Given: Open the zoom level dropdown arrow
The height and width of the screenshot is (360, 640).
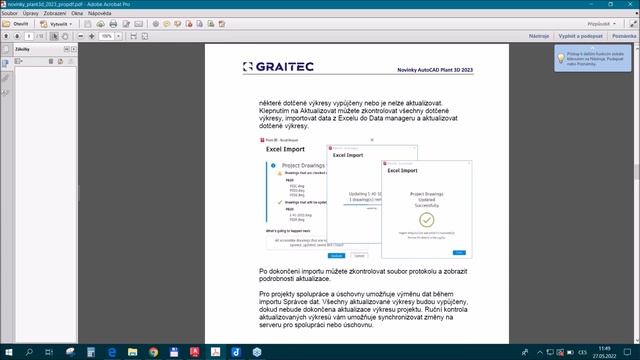Looking at the screenshot, I should (118, 36).
